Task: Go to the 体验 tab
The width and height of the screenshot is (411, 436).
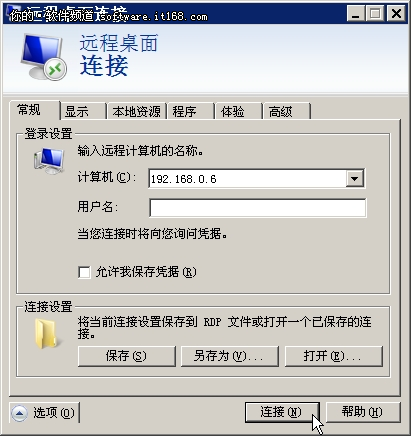Action: pos(238,111)
